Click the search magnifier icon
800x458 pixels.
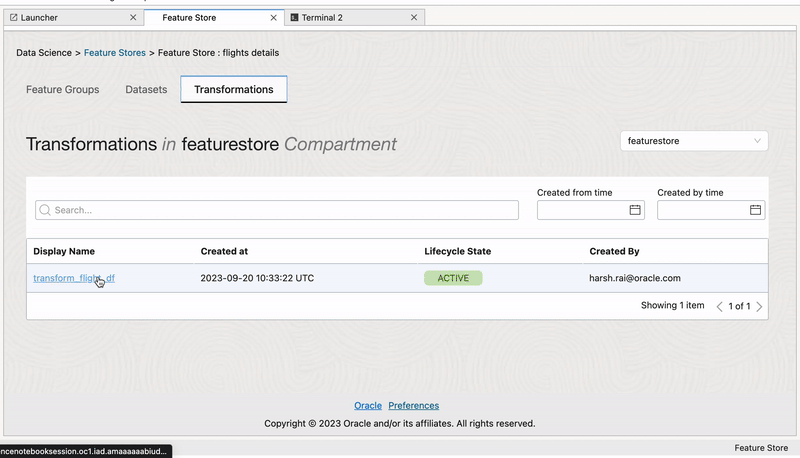[45, 210]
